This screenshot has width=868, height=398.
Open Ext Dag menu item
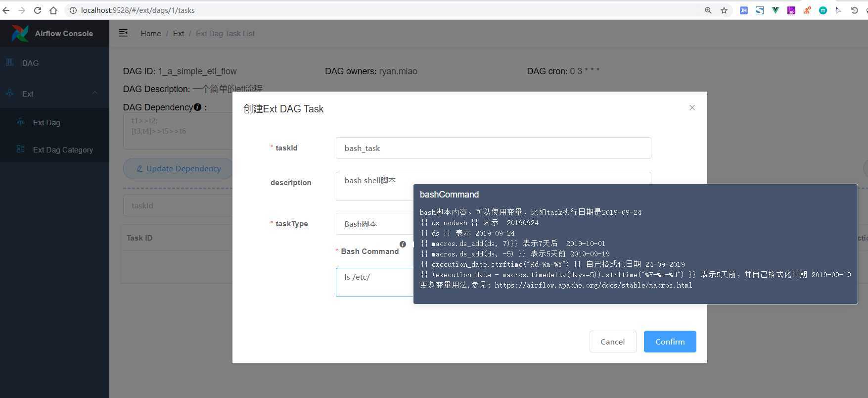coord(54,122)
